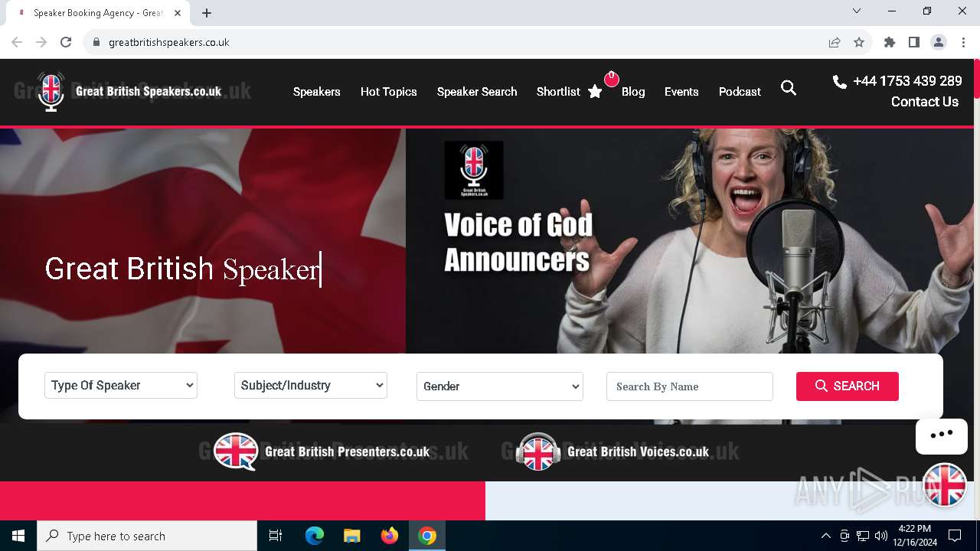980x551 pixels.
Task: Click the Union Jack round badge
Action: [x=945, y=484]
